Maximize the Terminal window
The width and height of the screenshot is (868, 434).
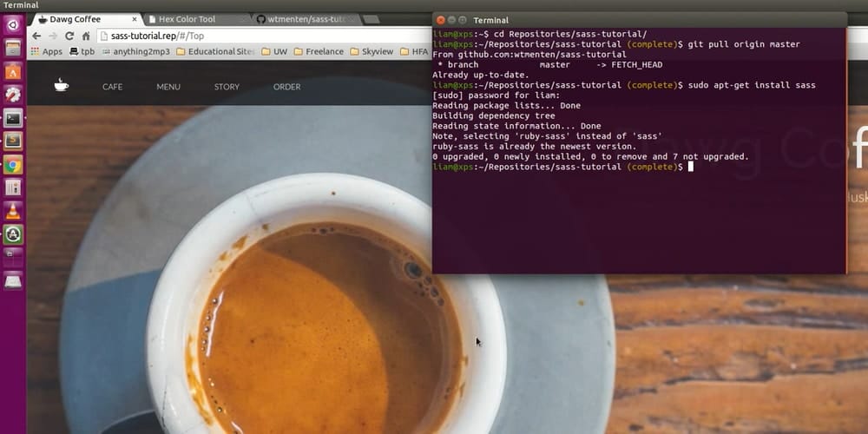[x=463, y=20]
